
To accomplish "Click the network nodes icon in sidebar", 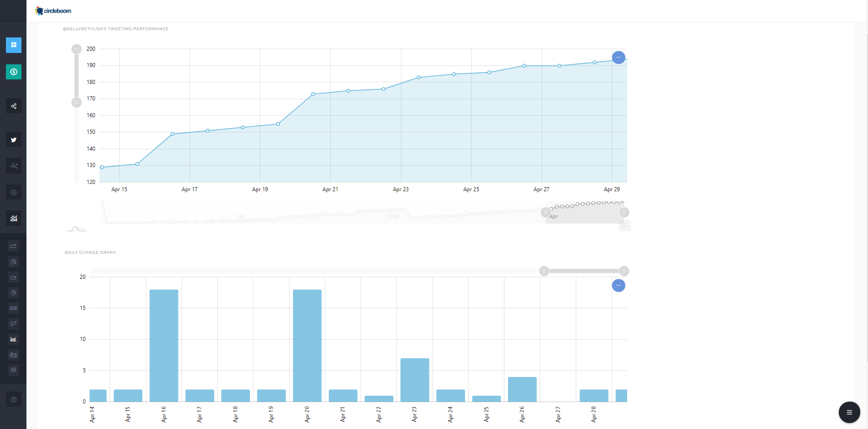I will (x=14, y=166).
